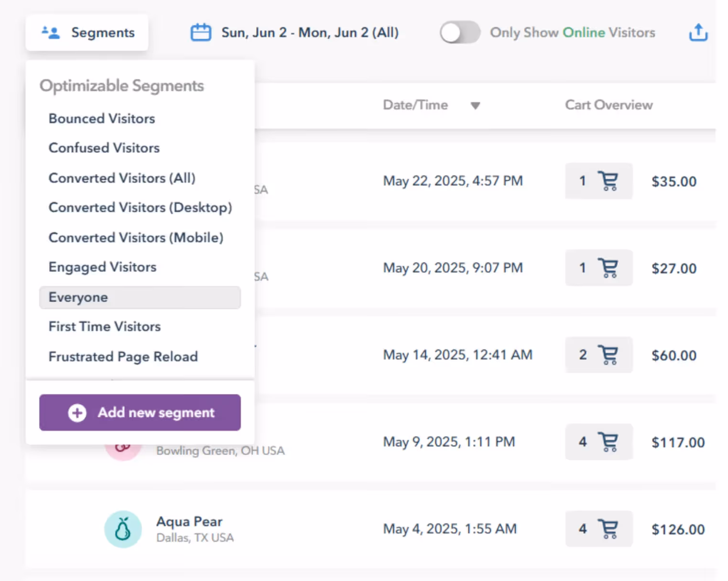Select Engaged Visitors segment
The image size is (728, 581).
tap(102, 267)
